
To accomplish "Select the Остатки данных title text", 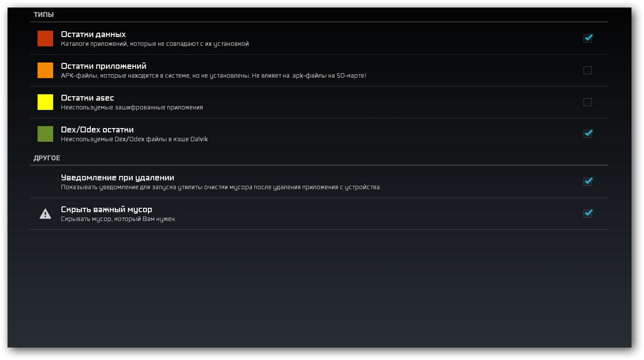I will pos(93,34).
